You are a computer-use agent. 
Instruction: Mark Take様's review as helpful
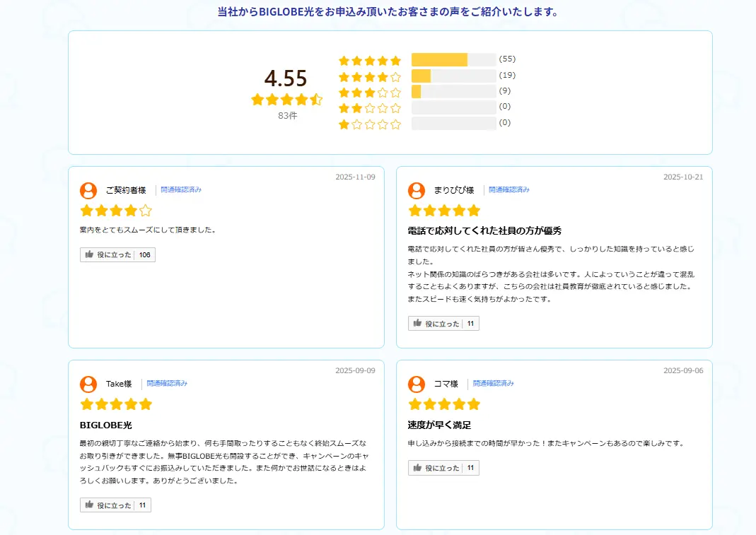point(115,505)
